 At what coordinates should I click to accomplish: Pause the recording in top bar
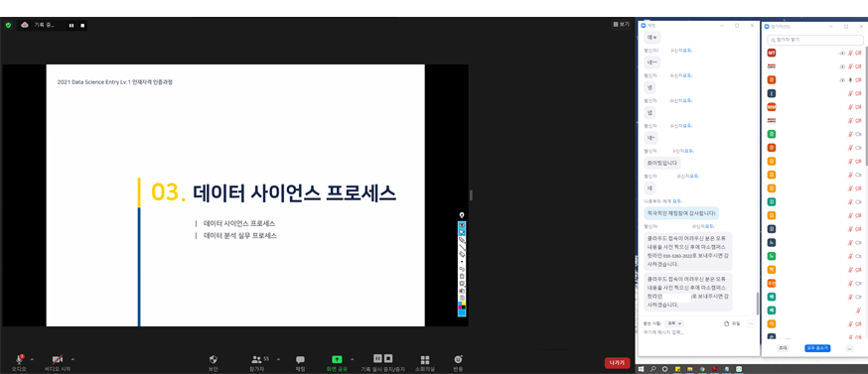click(72, 26)
